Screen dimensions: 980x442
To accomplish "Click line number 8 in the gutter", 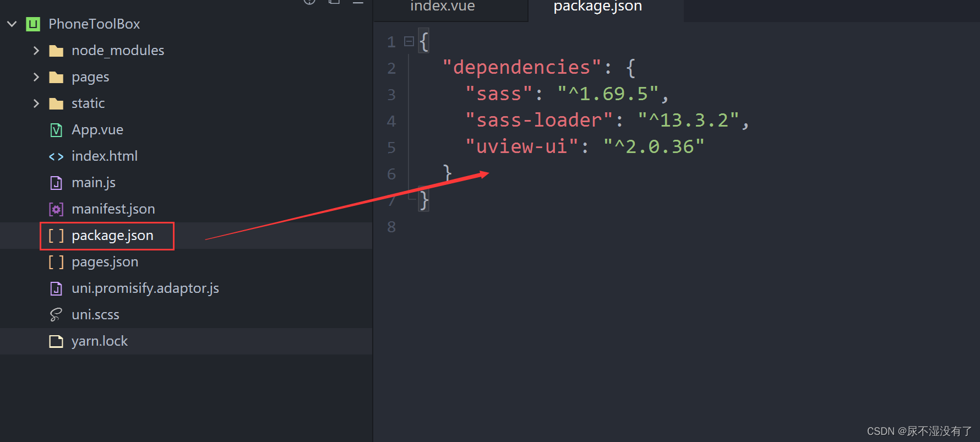I will pos(391,227).
